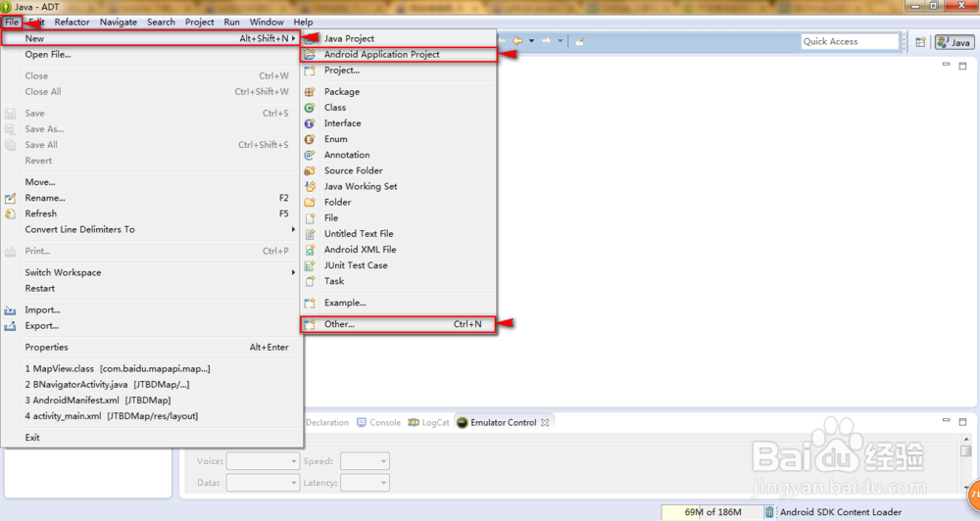Open the Run menu

click(232, 22)
